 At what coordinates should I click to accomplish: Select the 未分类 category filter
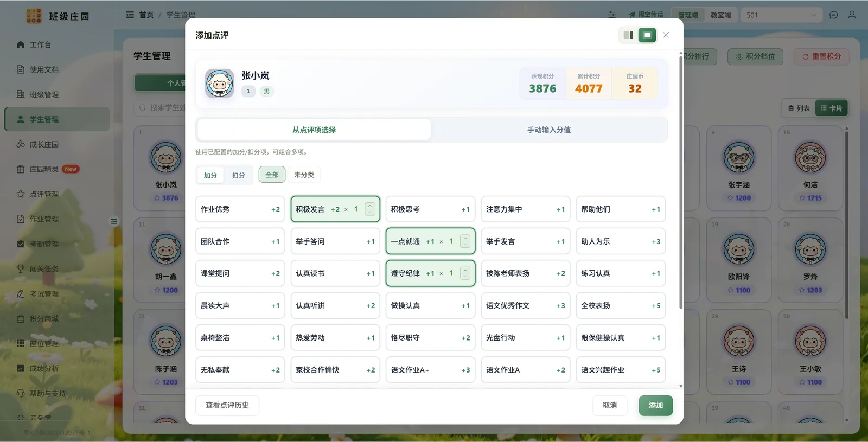(304, 175)
